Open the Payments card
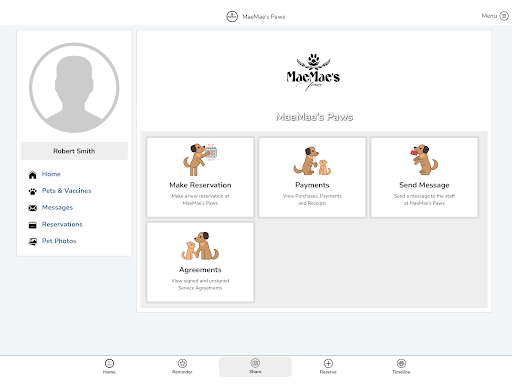 [312, 177]
